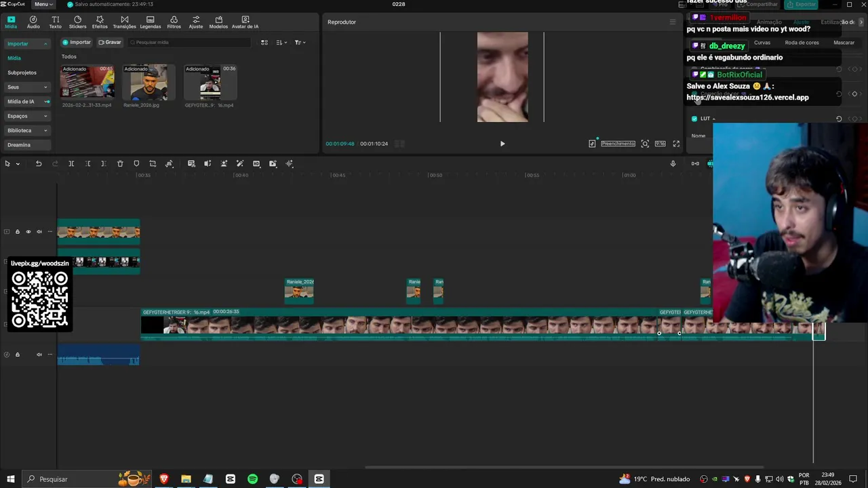Click the zoom focus icon in the player

[645, 144]
